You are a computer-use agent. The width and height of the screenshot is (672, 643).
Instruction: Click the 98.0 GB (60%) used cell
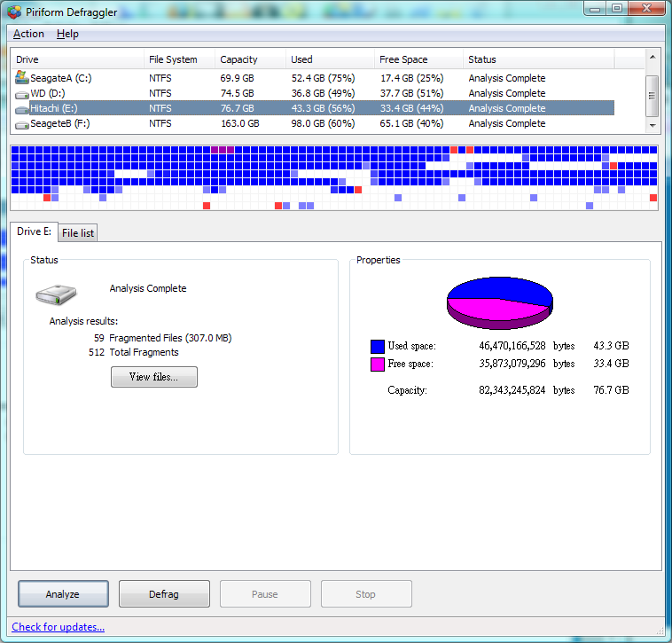click(x=323, y=123)
